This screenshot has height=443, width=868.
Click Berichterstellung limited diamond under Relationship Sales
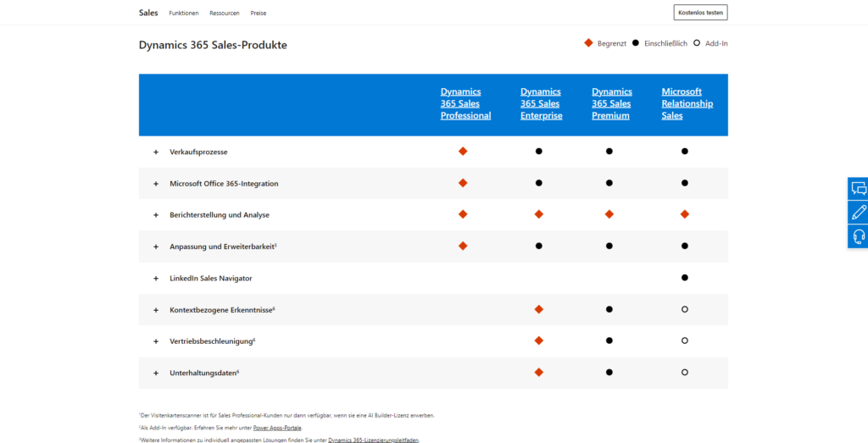(685, 214)
